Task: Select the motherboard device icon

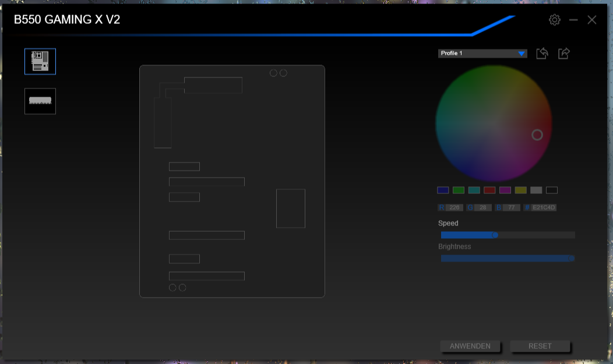Action: tap(40, 61)
